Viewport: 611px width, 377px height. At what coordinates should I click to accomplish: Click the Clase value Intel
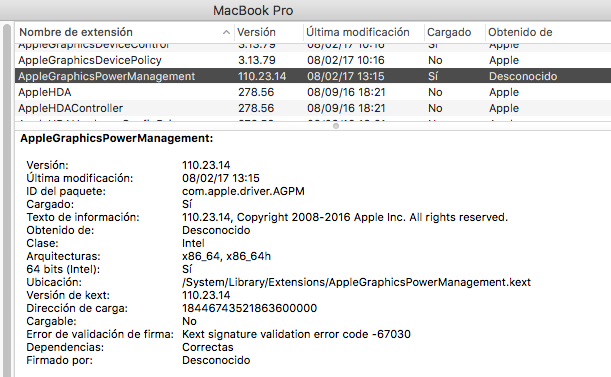193,243
